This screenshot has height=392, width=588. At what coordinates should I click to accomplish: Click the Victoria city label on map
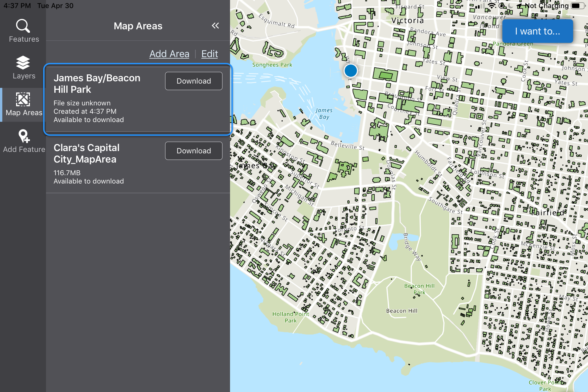408,20
